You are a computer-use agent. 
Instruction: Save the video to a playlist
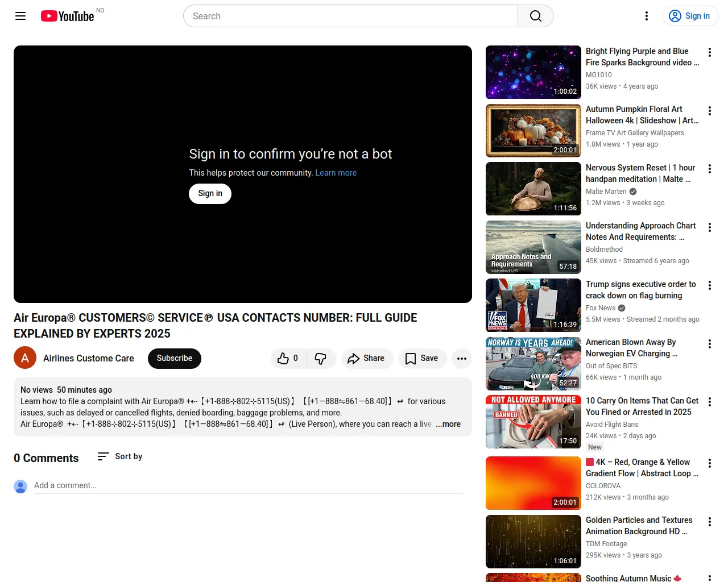(x=421, y=359)
